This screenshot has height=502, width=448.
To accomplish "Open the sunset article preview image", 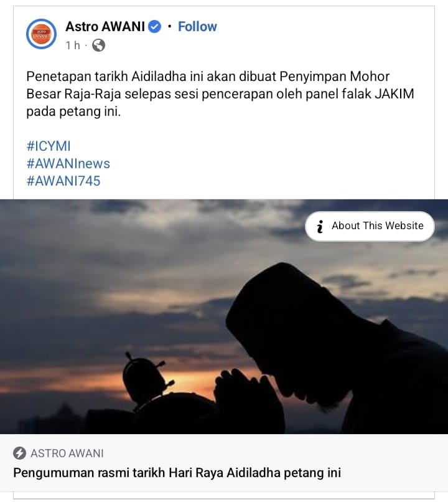I will (224, 316).
